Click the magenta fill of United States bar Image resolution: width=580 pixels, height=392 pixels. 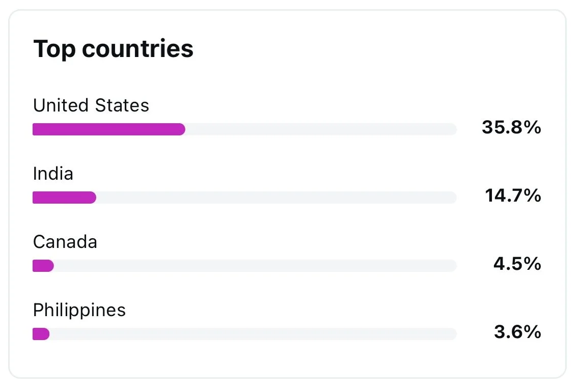point(108,129)
